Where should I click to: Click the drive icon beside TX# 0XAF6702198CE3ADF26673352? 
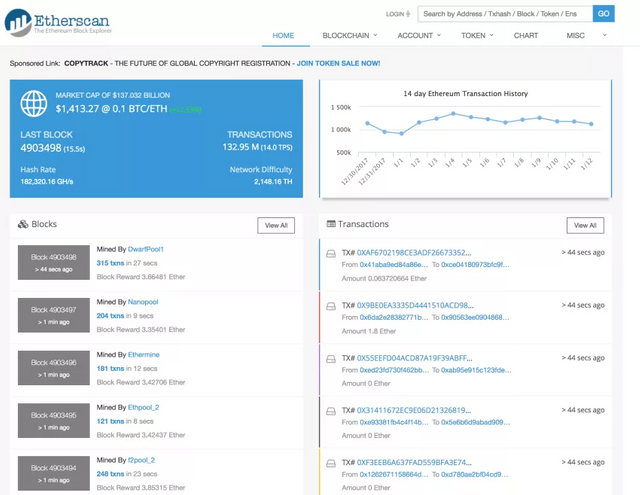331,254
